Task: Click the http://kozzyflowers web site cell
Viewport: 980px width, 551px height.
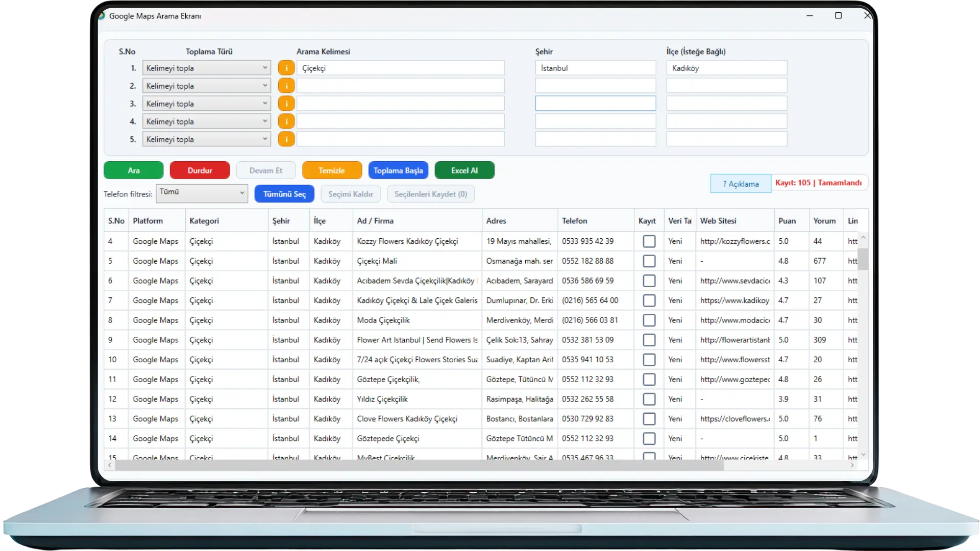Action: (735, 241)
